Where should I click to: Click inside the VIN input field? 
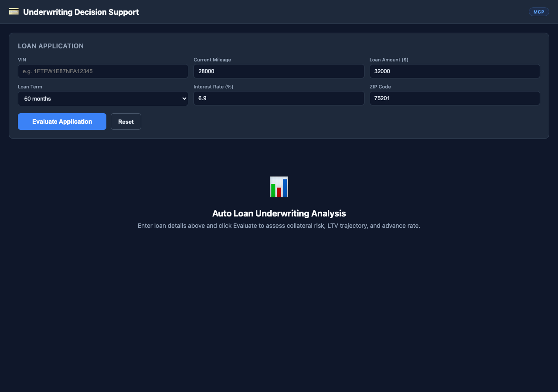pos(103,71)
